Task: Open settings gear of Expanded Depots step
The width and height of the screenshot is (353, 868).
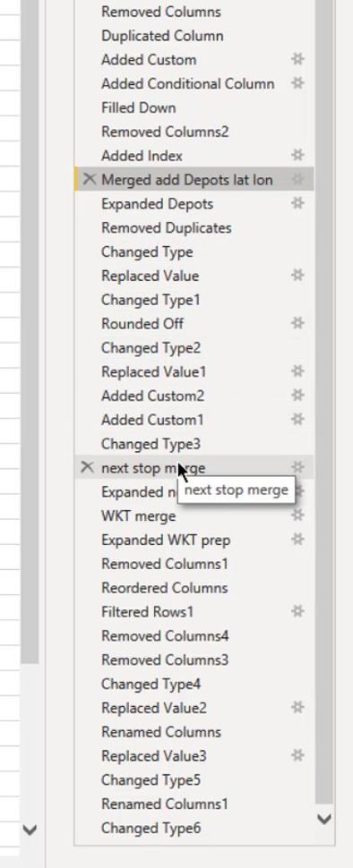Action: click(x=298, y=204)
